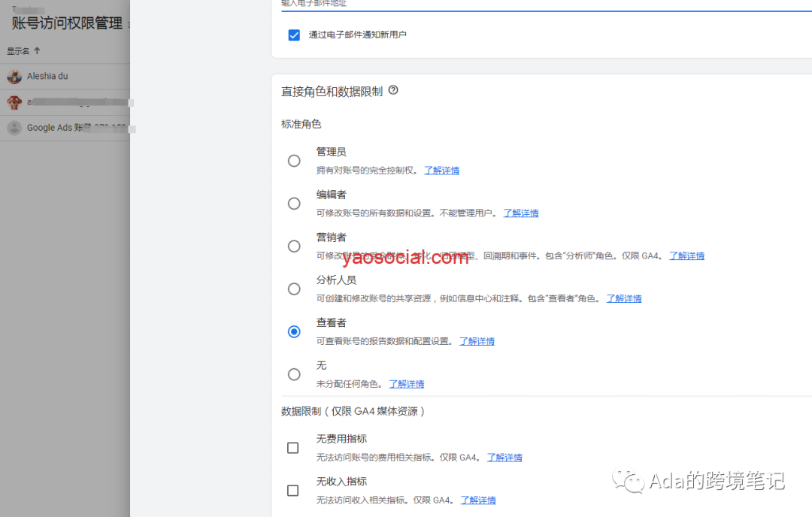
Task: Click the default person avatar for Google Ads 账号
Action: point(14,127)
